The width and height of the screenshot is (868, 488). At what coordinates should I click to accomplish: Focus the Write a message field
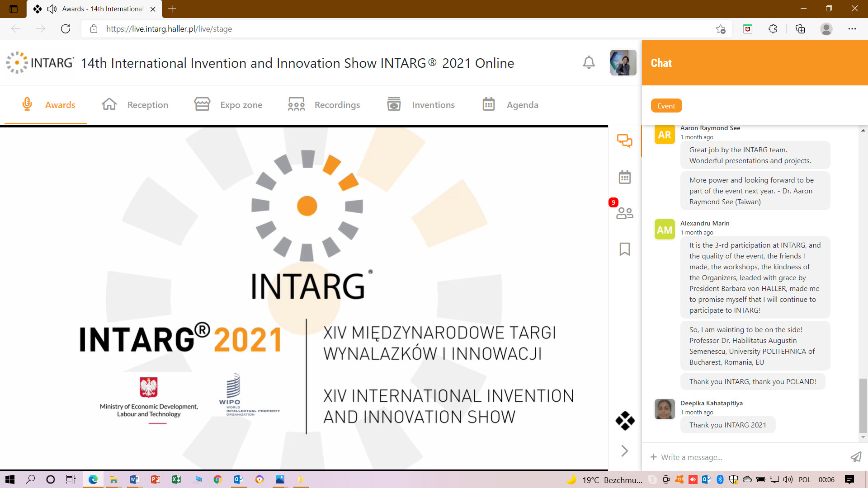click(x=751, y=457)
